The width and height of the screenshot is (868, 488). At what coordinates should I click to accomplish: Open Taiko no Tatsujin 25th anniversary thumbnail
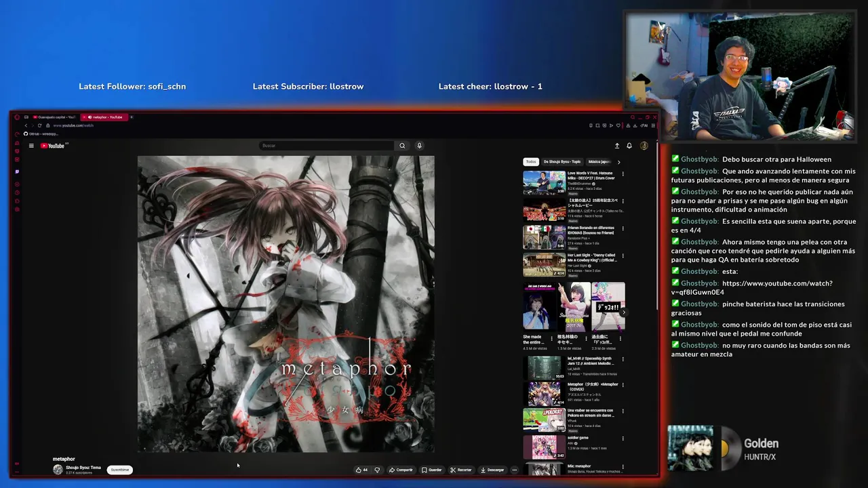544,209
